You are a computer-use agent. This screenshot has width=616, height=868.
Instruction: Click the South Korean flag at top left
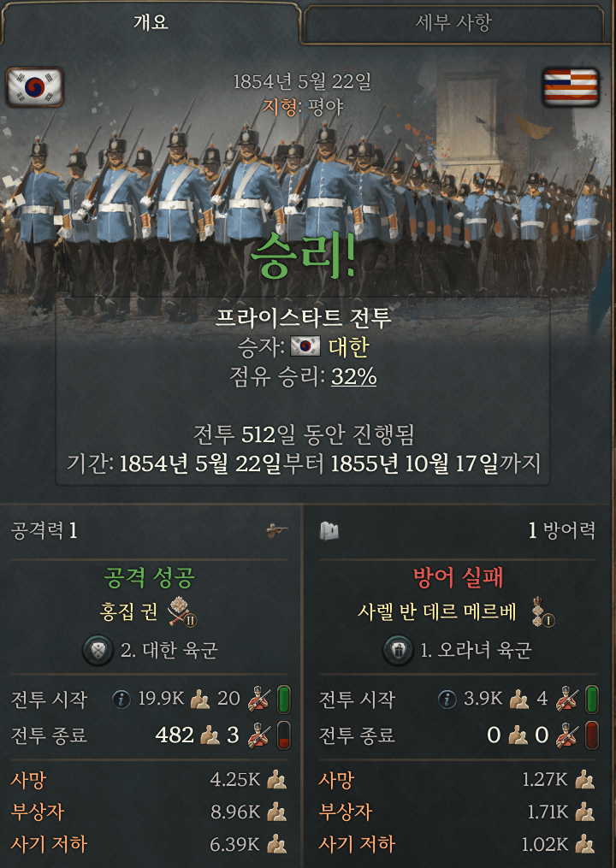[x=35, y=87]
